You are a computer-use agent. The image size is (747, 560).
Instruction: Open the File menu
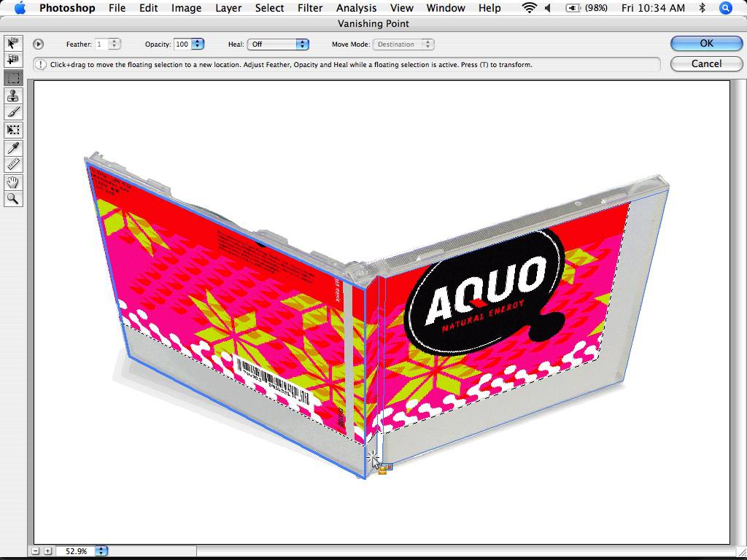point(117,7)
